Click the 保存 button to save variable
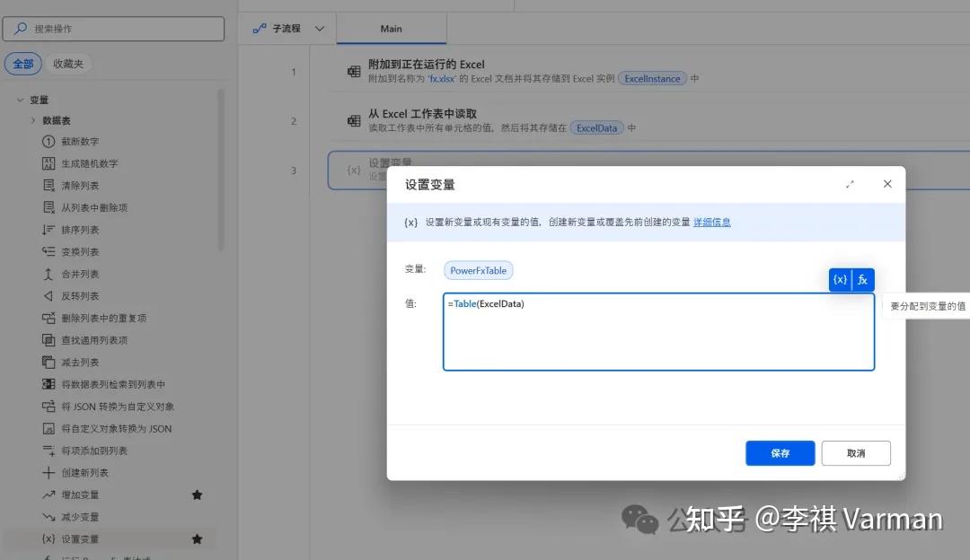Viewport: 970px width, 560px height. tap(779, 453)
